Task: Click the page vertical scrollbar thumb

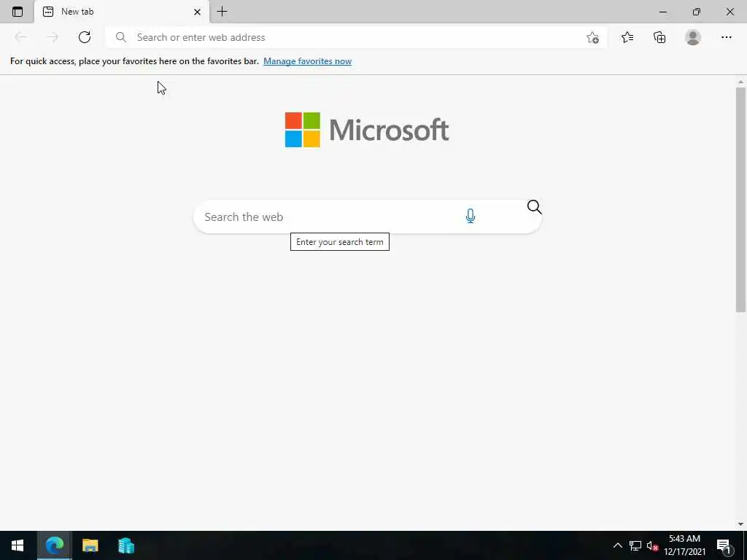Action: pos(740,199)
